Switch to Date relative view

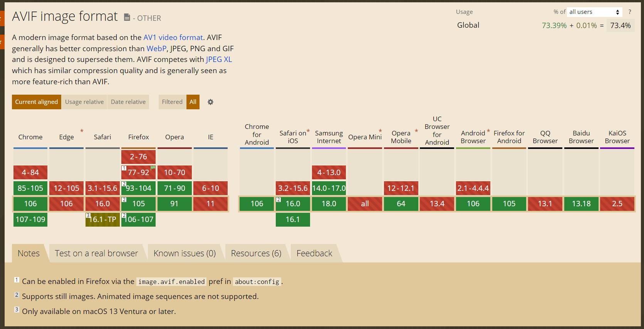coord(128,102)
